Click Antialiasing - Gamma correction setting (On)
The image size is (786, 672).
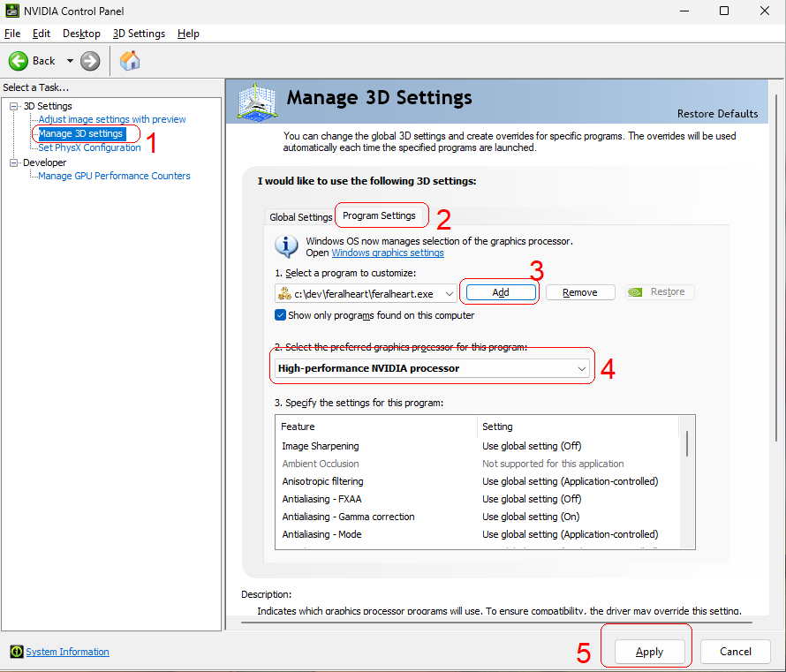[x=531, y=517]
